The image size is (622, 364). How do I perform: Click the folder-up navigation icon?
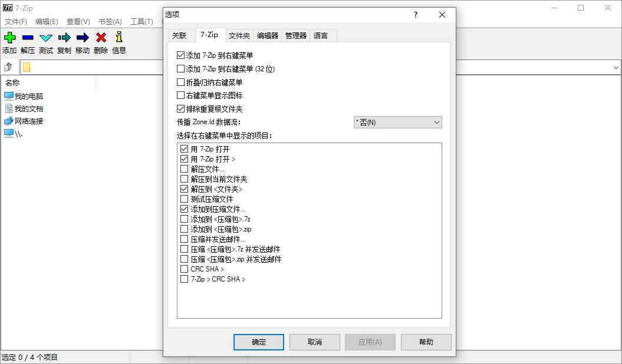(x=8, y=67)
